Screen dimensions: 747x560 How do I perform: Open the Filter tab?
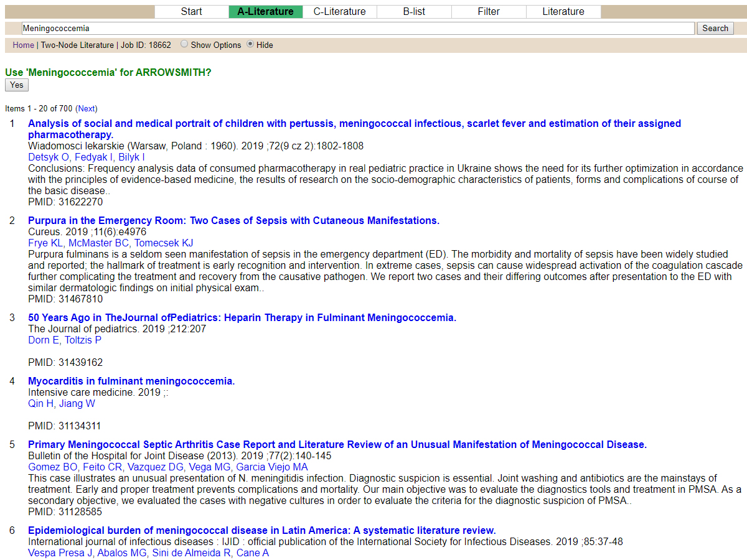[x=489, y=11]
